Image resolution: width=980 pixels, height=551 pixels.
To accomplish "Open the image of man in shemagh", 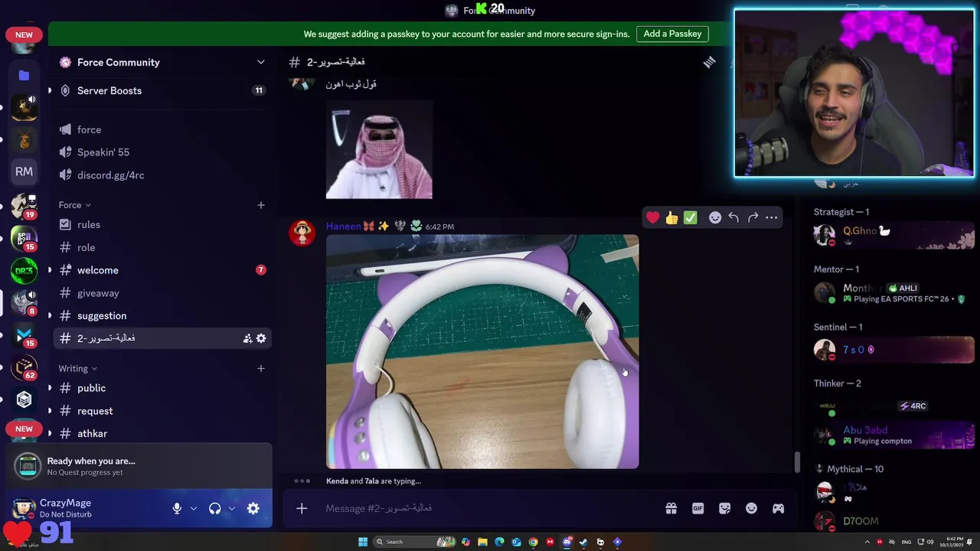I will (379, 149).
